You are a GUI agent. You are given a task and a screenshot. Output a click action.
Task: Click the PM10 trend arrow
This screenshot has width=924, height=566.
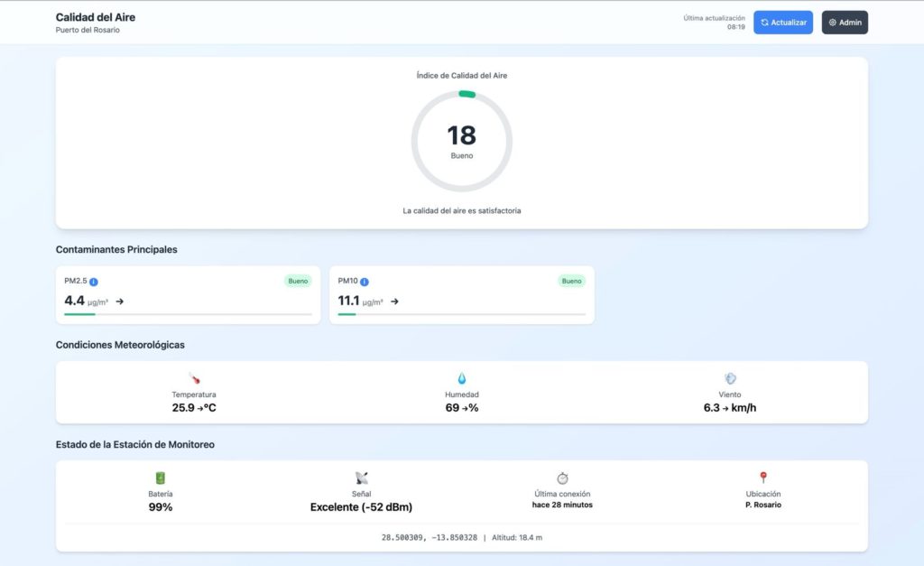click(x=394, y=302)
